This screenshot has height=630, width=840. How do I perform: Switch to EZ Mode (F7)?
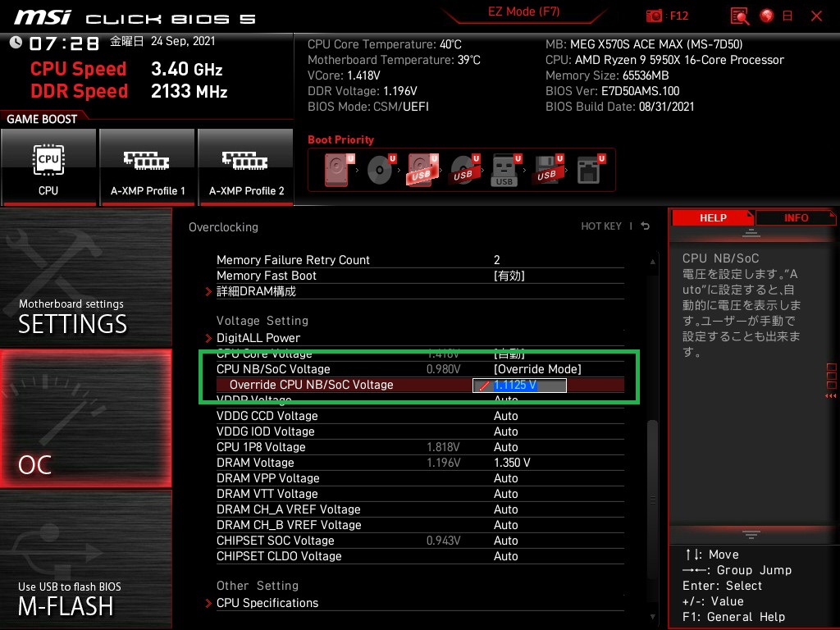point(523,11)
